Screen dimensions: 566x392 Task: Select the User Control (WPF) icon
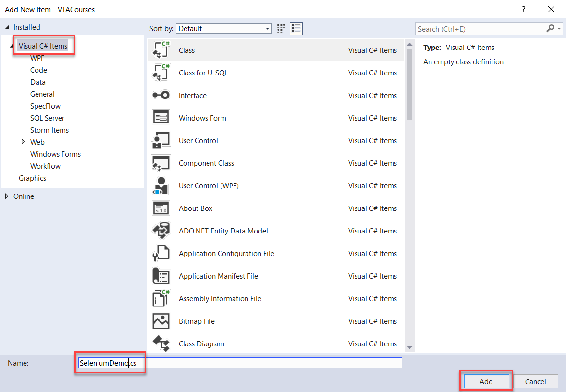coord(161,185)
